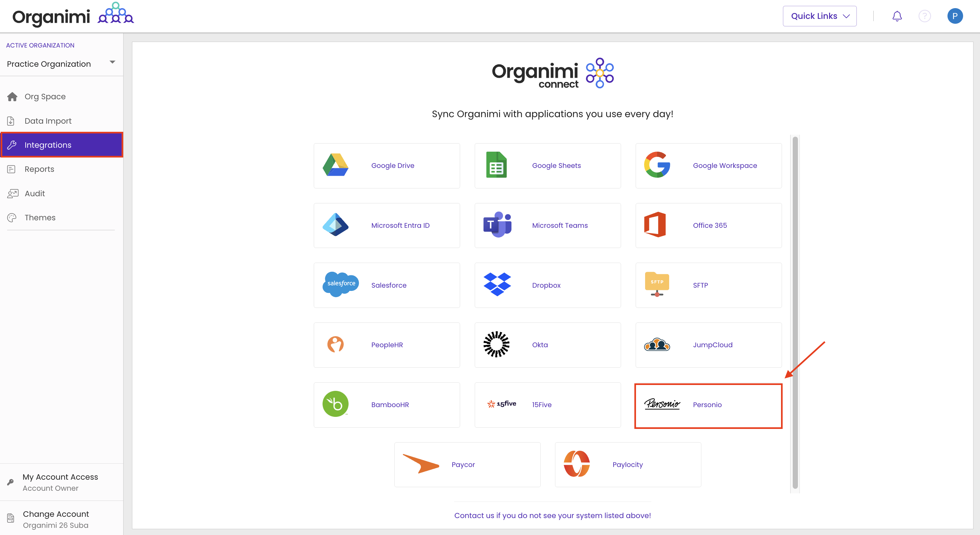This screenshot has height=535, width=980.
Task: Click the Org Space home icon
Action: [12, 96]
